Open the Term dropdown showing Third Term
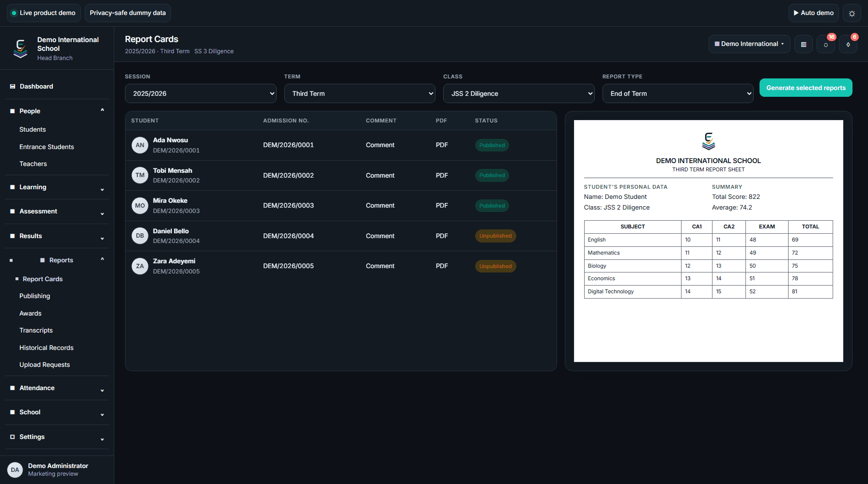The image size is (868, 484). [x=360, y=93]
